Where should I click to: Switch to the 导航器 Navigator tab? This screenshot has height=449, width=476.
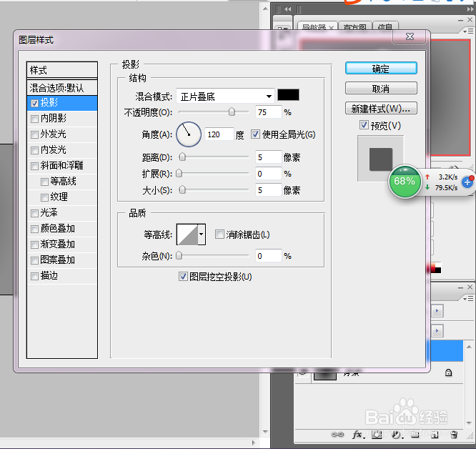314,27
